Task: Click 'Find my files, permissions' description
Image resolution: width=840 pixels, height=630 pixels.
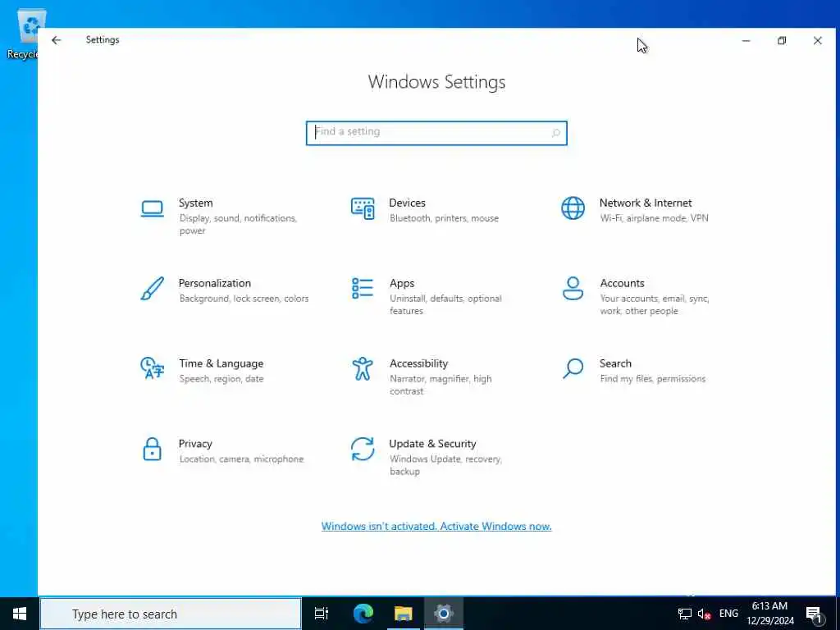Action: click(x=652, y=379)
